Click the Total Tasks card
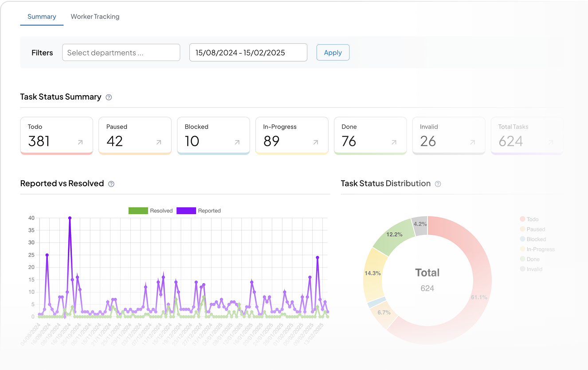The image size is (588, 370). [x=527, y=135]
